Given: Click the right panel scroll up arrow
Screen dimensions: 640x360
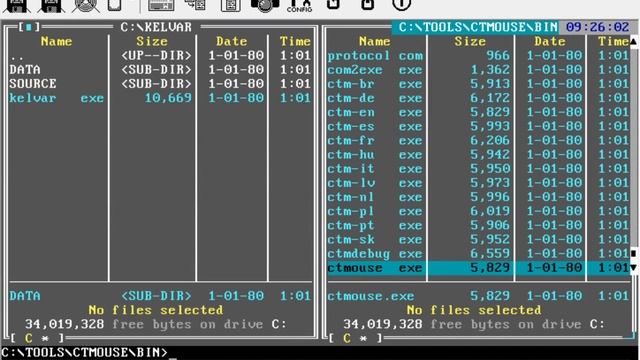Looking at the screenshot, I should pyautogui.click(x=634, y=42).
